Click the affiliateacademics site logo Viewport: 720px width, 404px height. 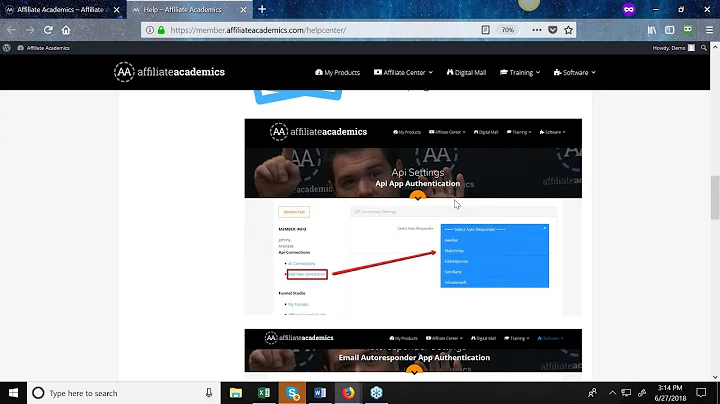[x=169, y=72]
